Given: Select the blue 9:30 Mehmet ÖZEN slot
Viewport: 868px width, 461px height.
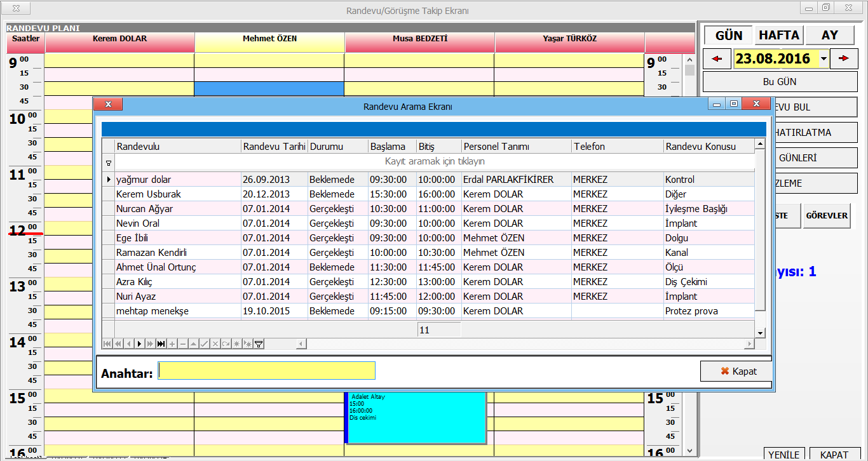Looking at the screenshot, I should pyautogui.click(x=269, y=88).
